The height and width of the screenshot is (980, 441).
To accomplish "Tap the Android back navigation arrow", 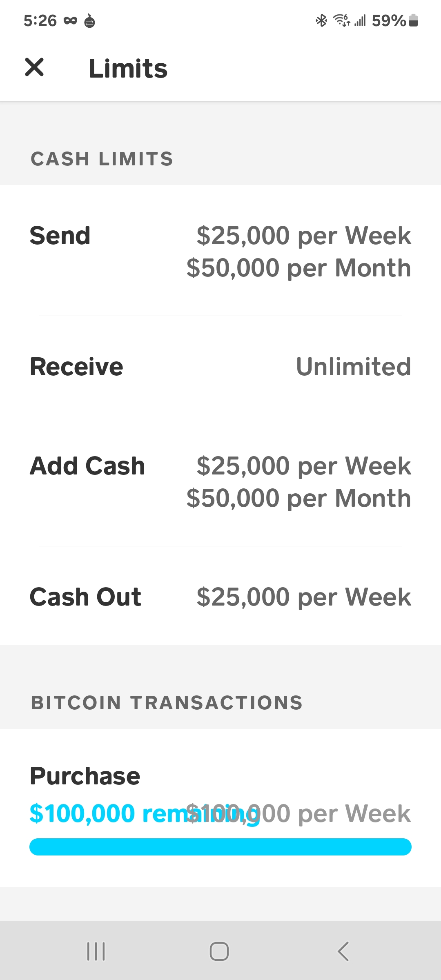I will coord(343,951).
